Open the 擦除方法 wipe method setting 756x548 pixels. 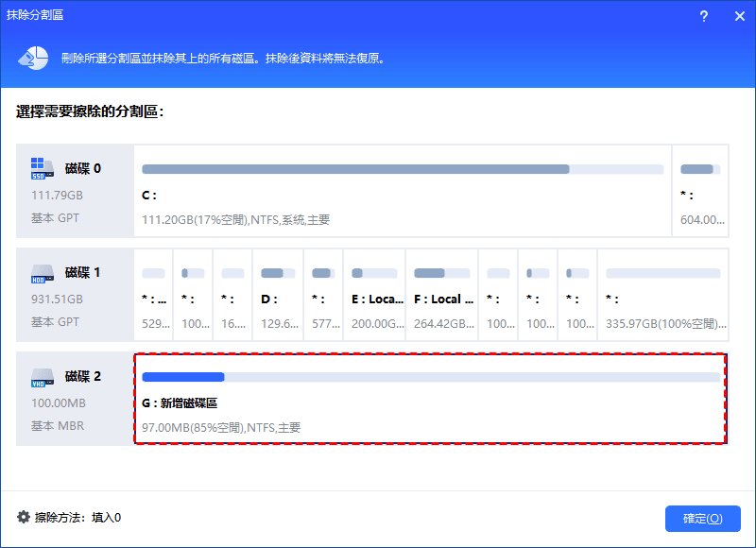(x=69, y=518)
